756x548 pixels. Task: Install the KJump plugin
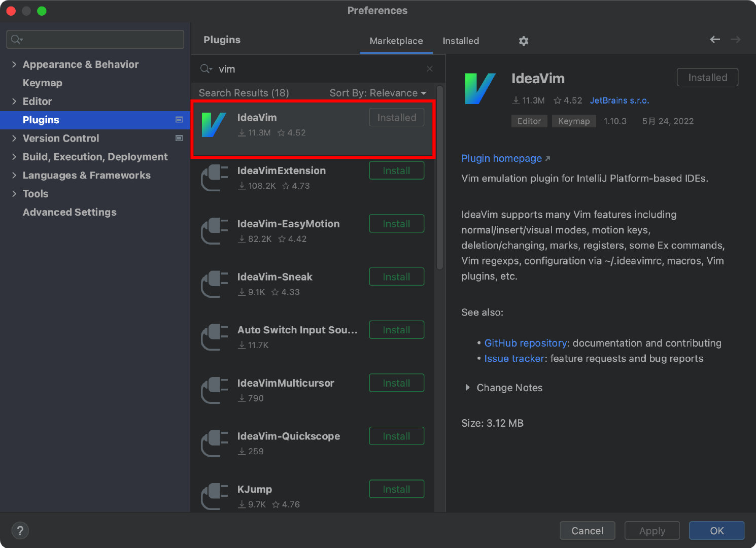396,489
